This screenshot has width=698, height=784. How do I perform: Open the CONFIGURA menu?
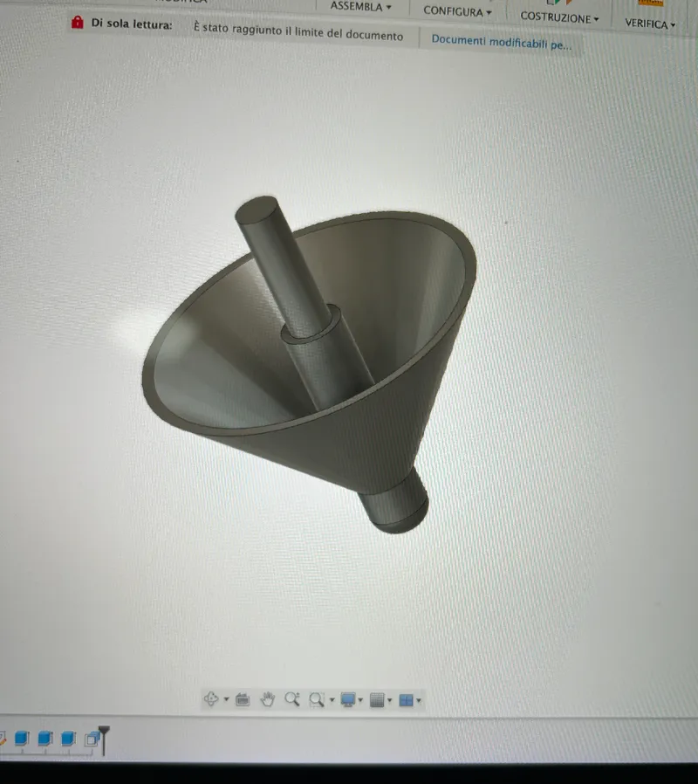coord(457,11)
